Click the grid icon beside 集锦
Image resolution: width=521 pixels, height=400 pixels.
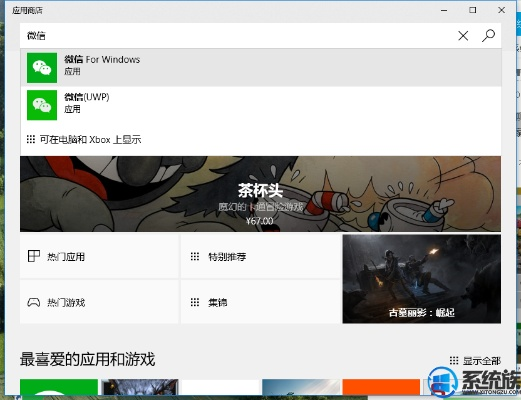(x=195, y=302)
